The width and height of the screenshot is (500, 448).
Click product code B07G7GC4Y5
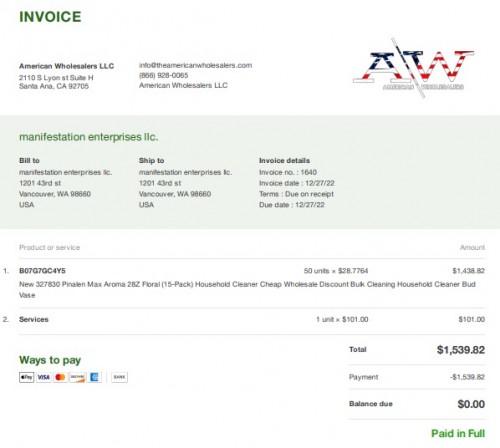tap(42, 271)
